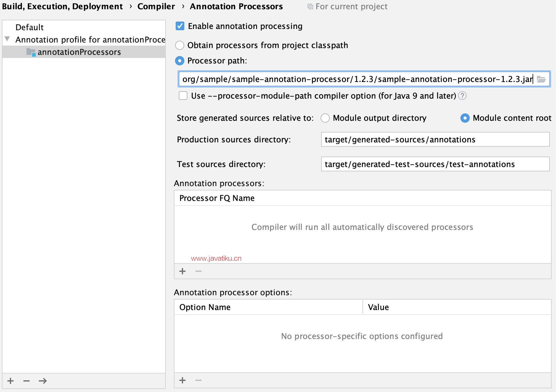The height and width of the screenshot is (392, 556).
Task: Click the annotationProcessors module folder icon
Action: click(x=31, y=52)
